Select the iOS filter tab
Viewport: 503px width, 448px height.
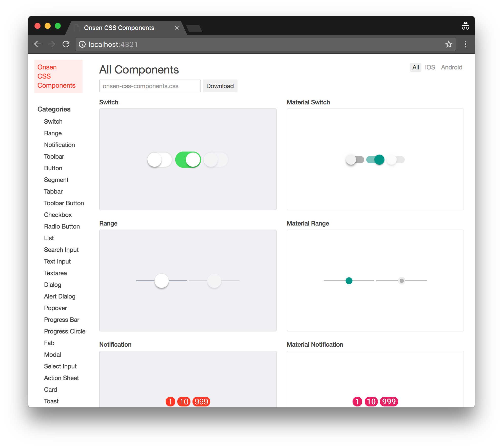point(430,67)
